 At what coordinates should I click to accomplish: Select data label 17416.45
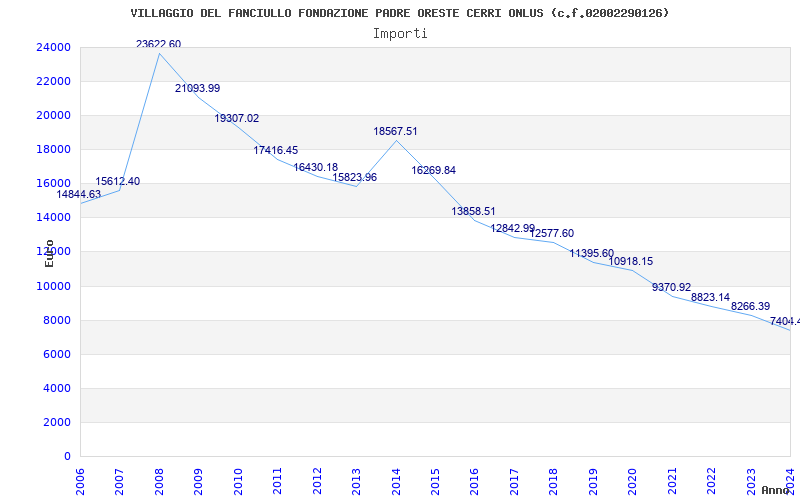tap(276, 151)
